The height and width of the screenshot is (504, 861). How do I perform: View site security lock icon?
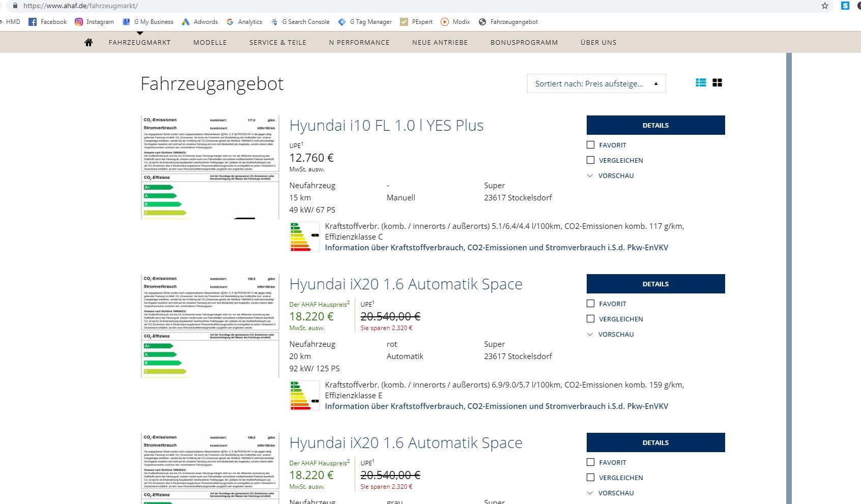[15, 6]
